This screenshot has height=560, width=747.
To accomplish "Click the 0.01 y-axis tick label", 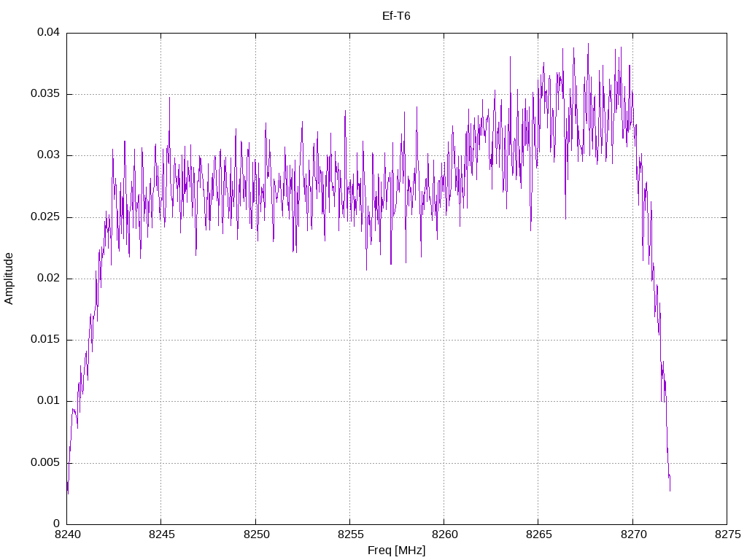I will tap(49, 401).
